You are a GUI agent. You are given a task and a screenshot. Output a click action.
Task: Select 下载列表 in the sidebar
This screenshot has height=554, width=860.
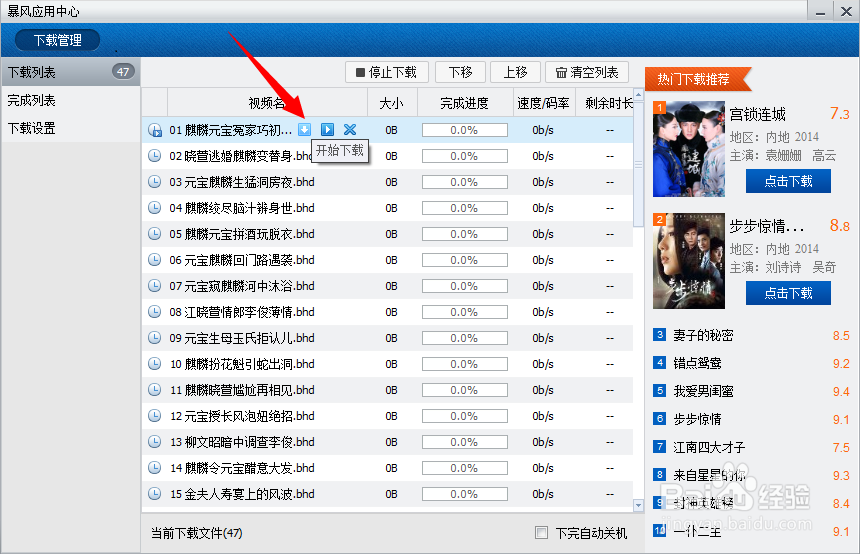[70, 72]
